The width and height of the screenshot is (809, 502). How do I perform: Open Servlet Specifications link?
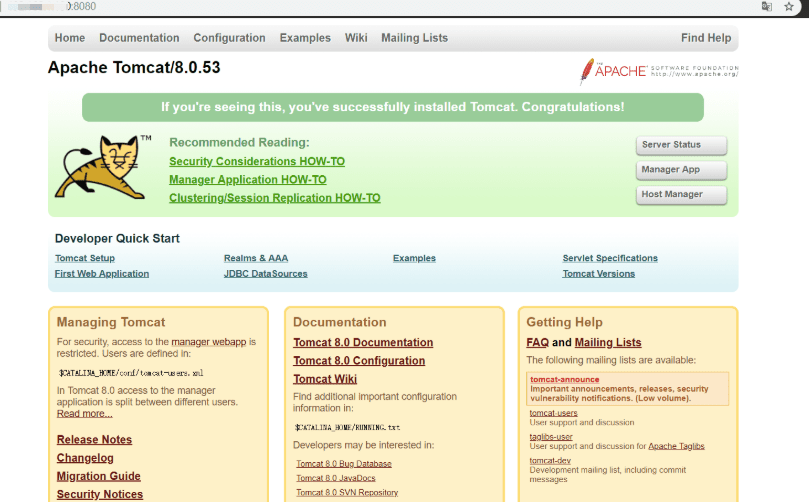[x=610, y=258]
